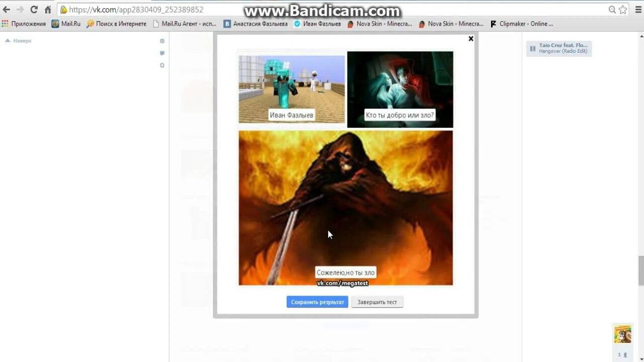This screenshot has height=362, width=644.
Task: Click the fiery reaper result image
Action: click(x=346, y=208)
